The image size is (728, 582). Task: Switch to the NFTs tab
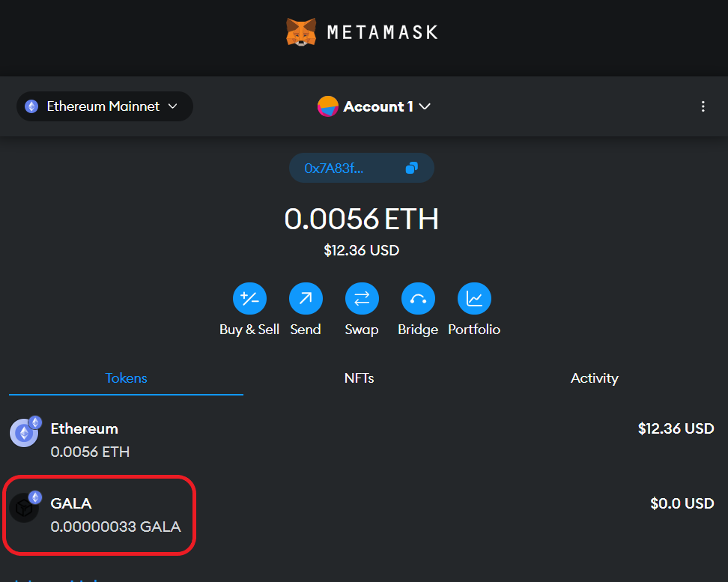[360, 378]
